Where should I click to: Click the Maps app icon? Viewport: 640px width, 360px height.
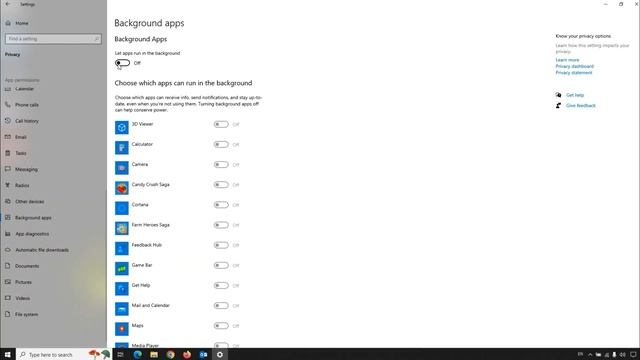click(x=122, y=329)
